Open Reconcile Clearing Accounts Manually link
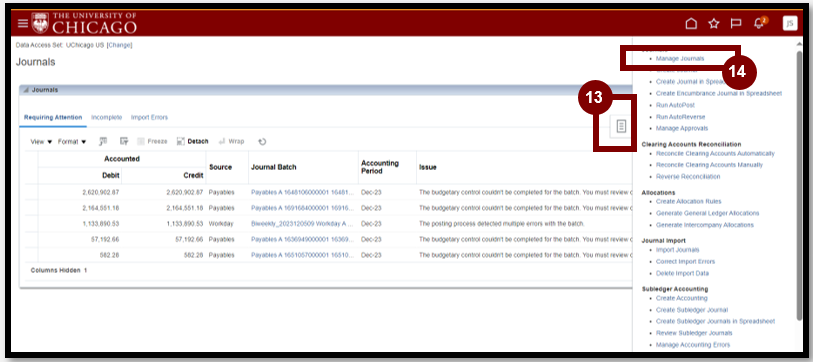Viewport: 813px width, 362px height. coord(709,165)
